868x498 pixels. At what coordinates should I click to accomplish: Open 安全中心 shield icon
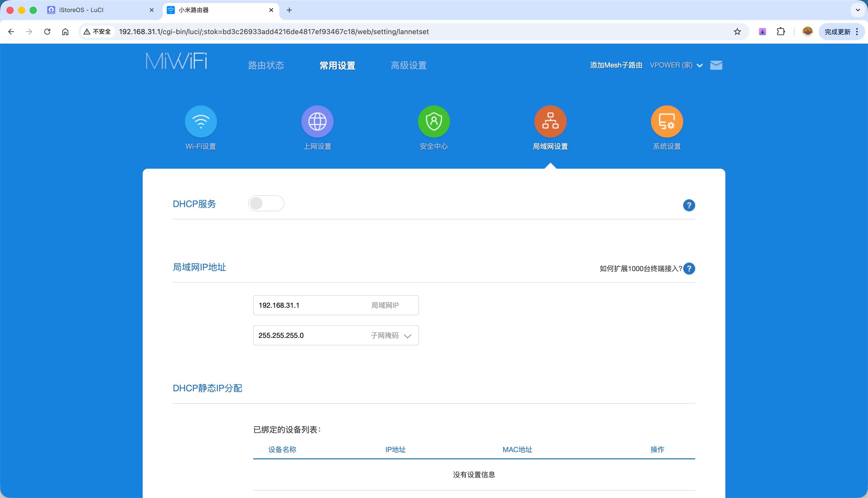(434, 122)
